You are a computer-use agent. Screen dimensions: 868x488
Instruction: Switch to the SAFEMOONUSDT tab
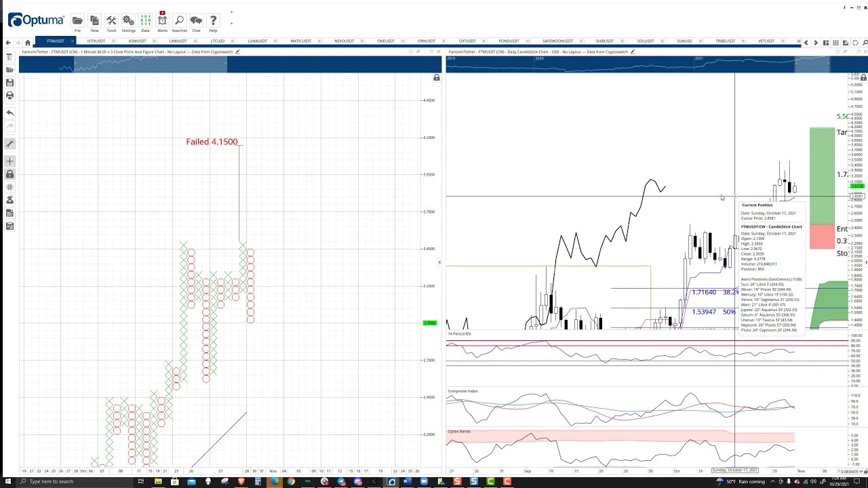tap(557, 41)
